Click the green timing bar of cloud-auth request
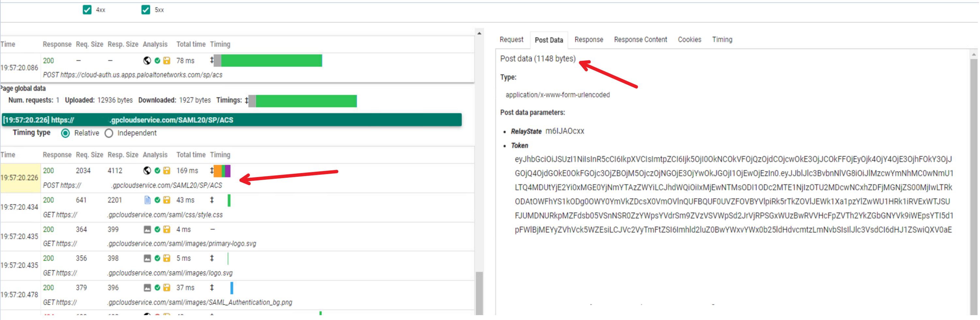Screen dimensions: 980x320 (x=271, y=60)
